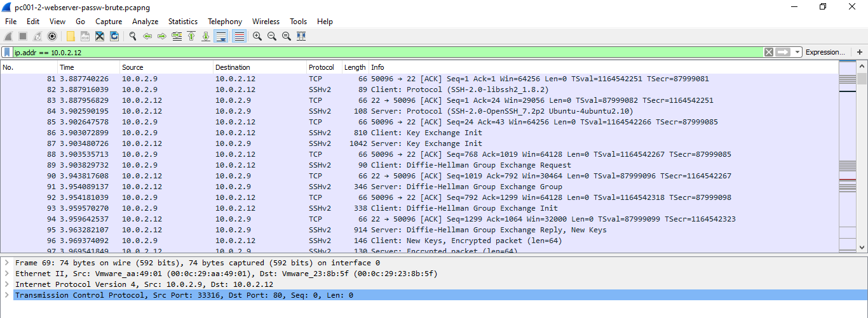The image size is (868, 318).
Task: Click the Find a packet magnifier icon
Action: pos(133,36)
